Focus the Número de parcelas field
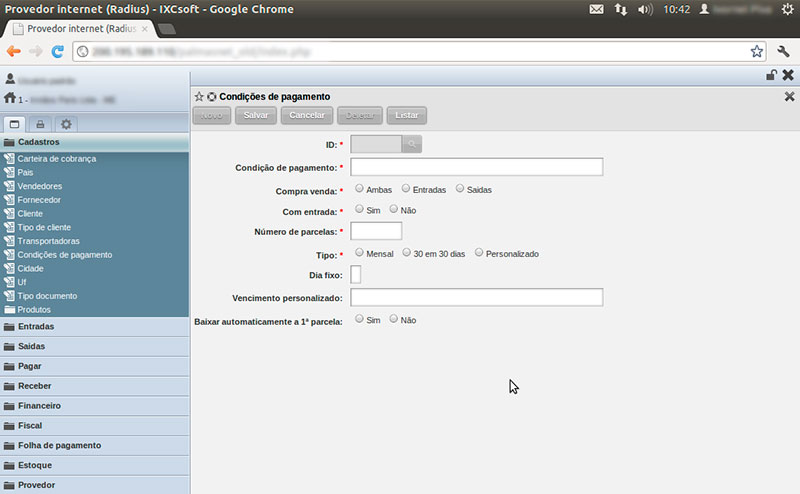The height and width of the screenshot is (494, 800). pos(376,231)
